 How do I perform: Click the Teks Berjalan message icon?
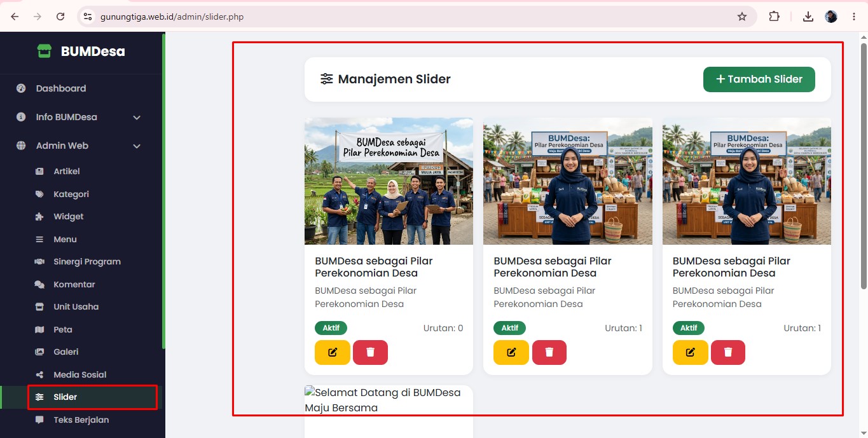39,420
